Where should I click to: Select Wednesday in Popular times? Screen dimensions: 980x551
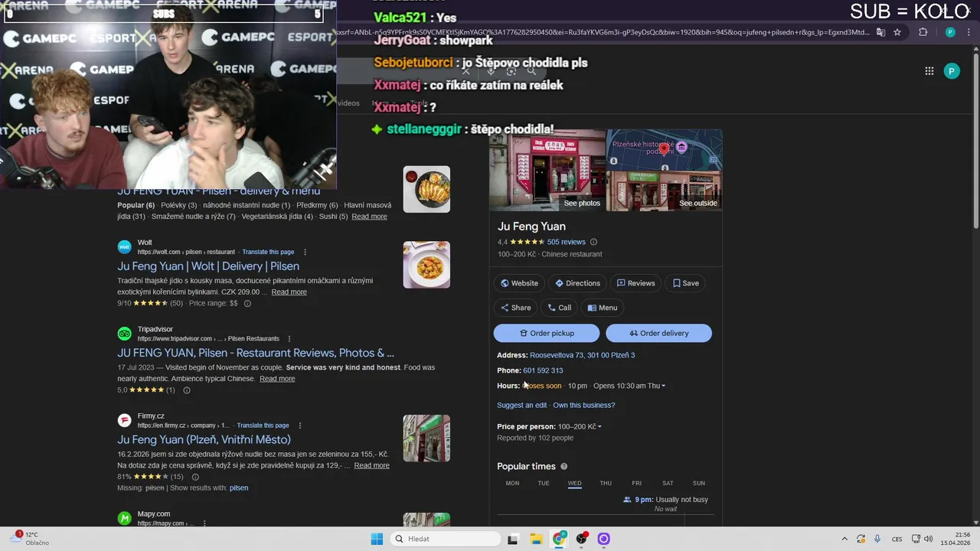[574, 484]
